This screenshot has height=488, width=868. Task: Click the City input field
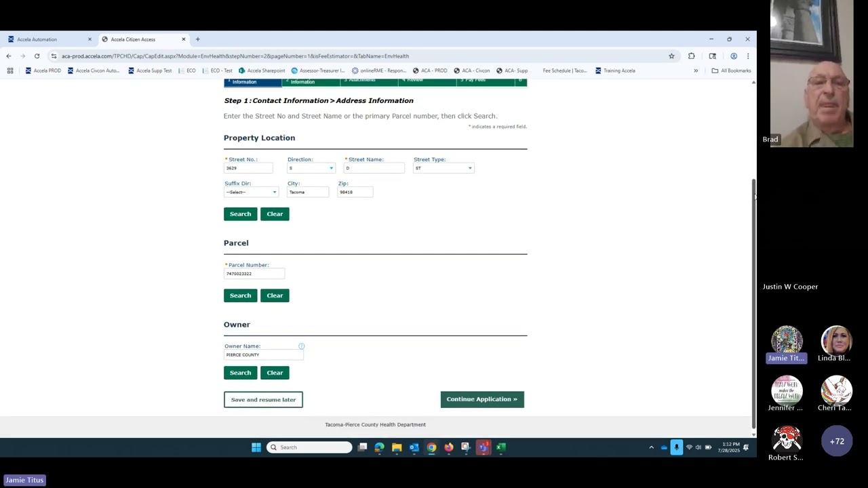tap(308, 192)
